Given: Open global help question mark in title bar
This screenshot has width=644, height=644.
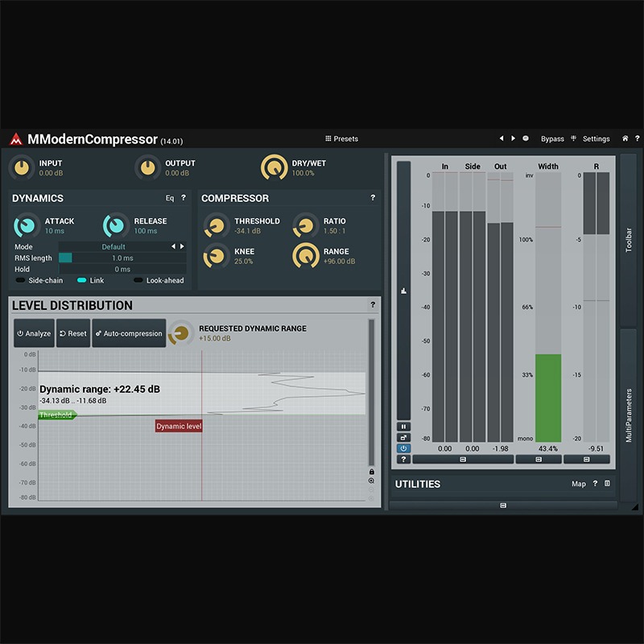Looking at the screenshot, I should point(637,138).
